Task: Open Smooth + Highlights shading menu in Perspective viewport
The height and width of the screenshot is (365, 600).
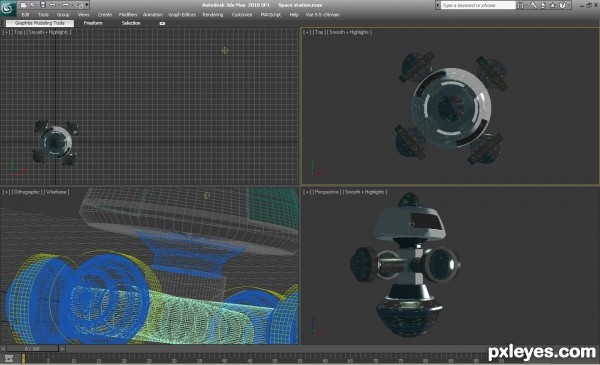Action: 365,192
